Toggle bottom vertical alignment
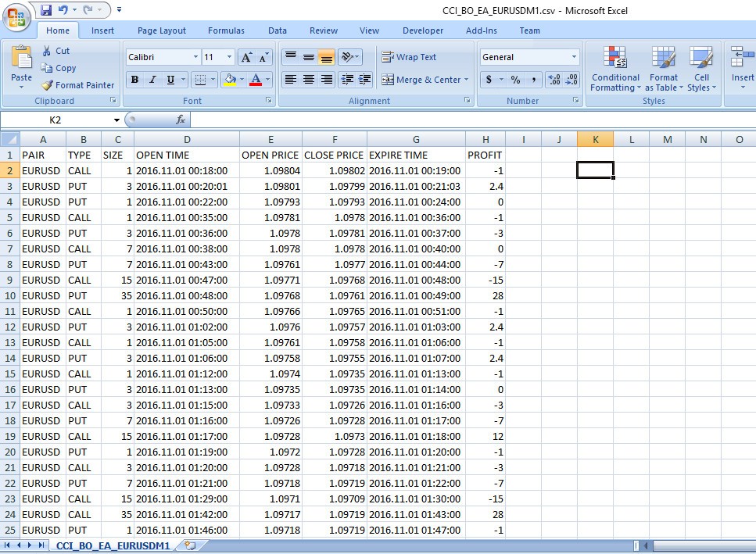This screenshot has height=554, width=756. pyautogui.click(x=327, y=57)
